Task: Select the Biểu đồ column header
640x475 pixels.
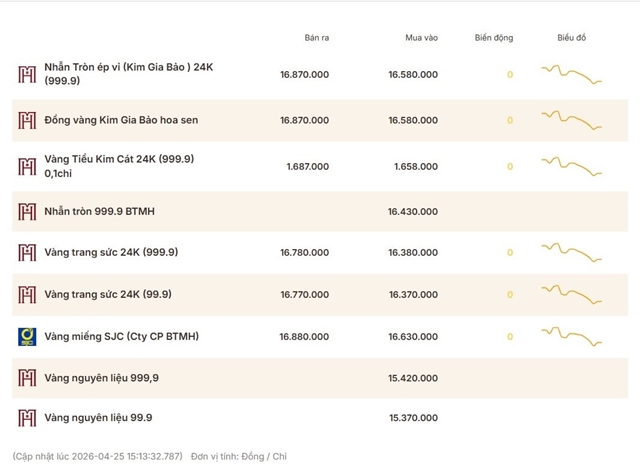Action: [x=572, y=38]
